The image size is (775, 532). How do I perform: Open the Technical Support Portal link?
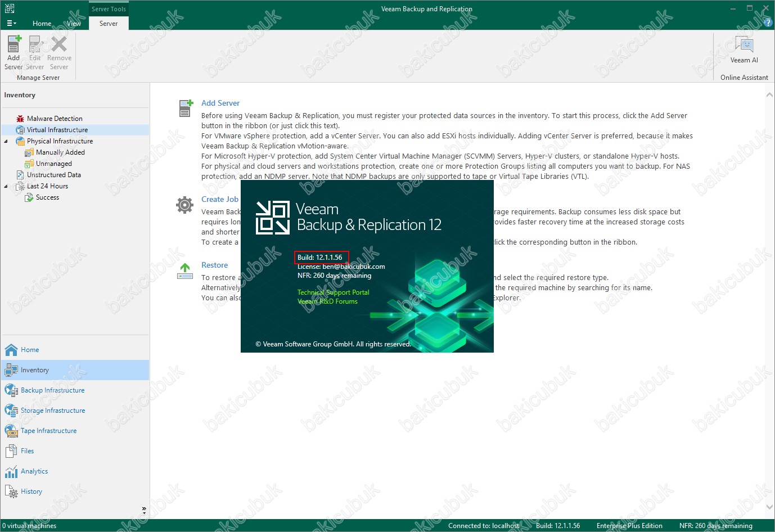coord(334,292)
